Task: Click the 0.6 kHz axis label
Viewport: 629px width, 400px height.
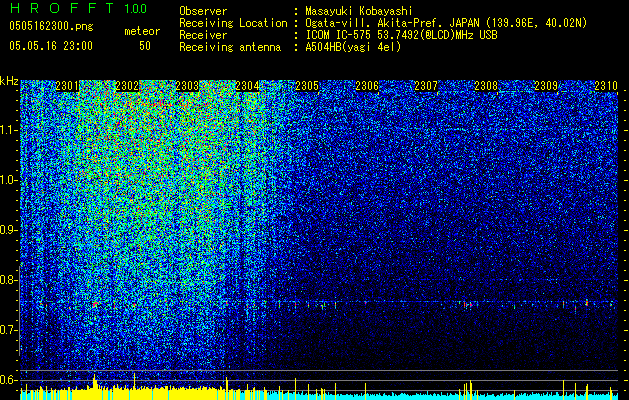Action: [9, 380]
